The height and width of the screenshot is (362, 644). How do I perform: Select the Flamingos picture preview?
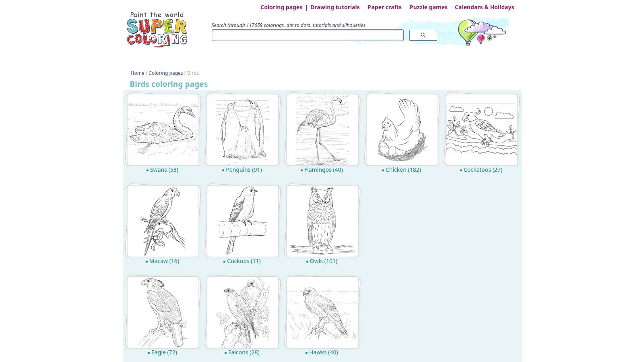[322, 129]
